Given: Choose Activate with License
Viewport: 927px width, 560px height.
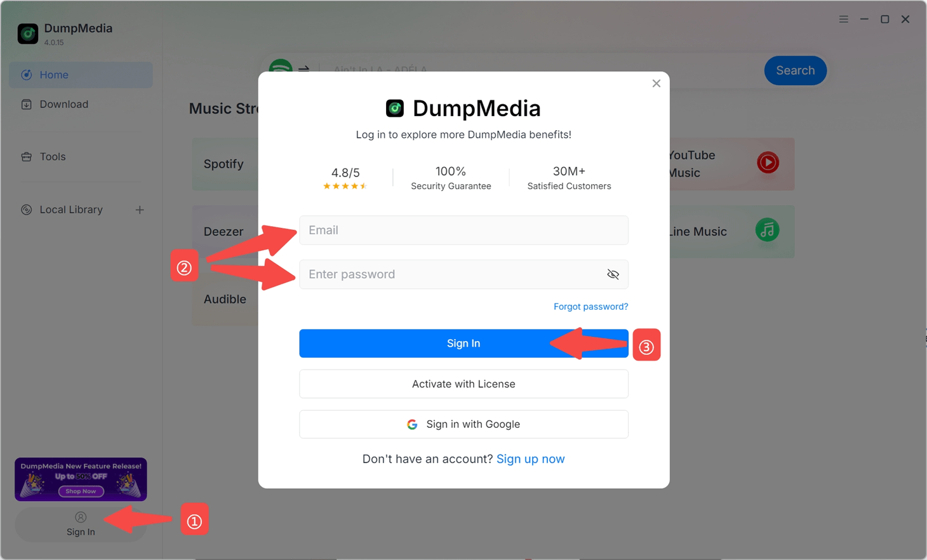Looking at the screenshot, I should (463, 384).
